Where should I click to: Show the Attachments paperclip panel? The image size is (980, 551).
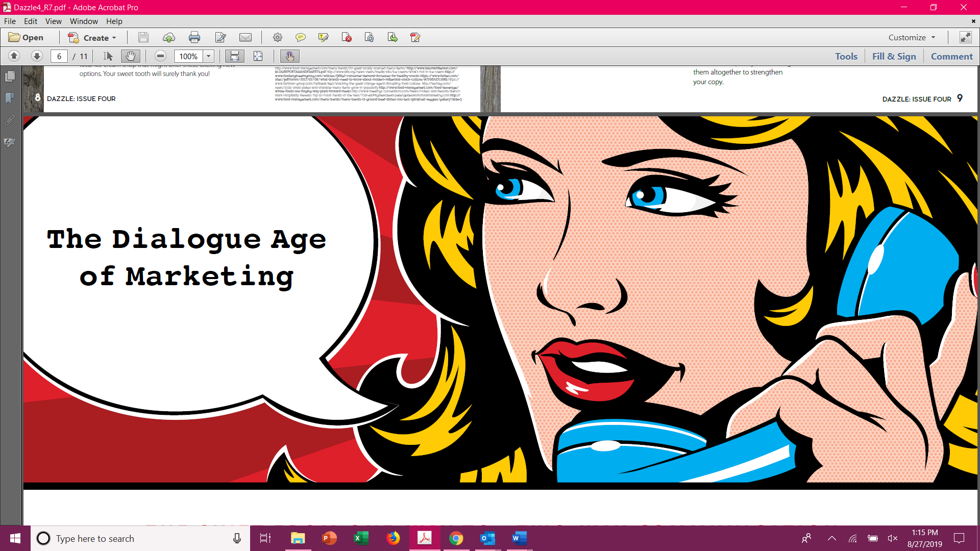click(x=10, y=120)
